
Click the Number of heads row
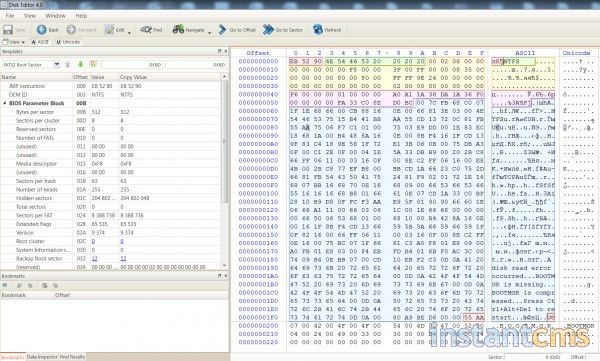click(x=111, y=189)
